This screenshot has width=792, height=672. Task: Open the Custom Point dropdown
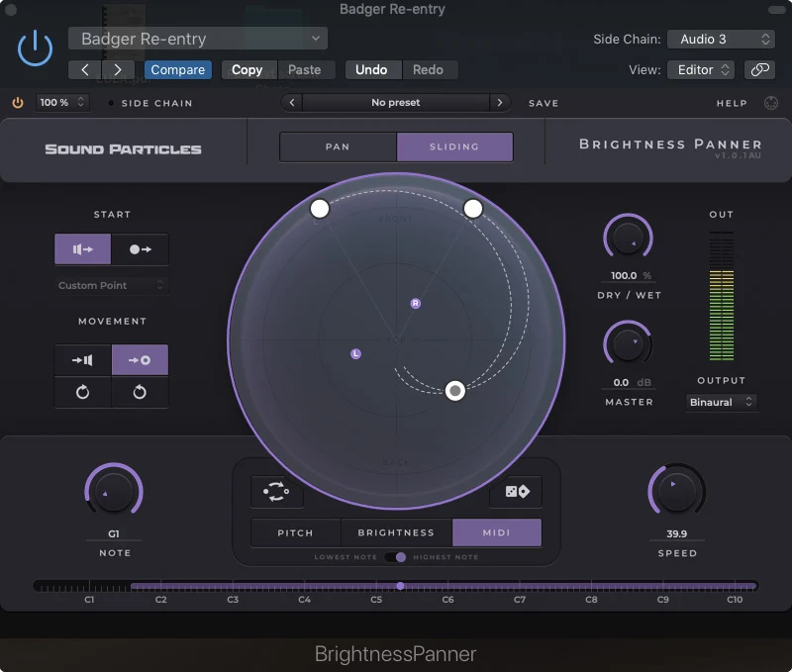coord(111,285)
